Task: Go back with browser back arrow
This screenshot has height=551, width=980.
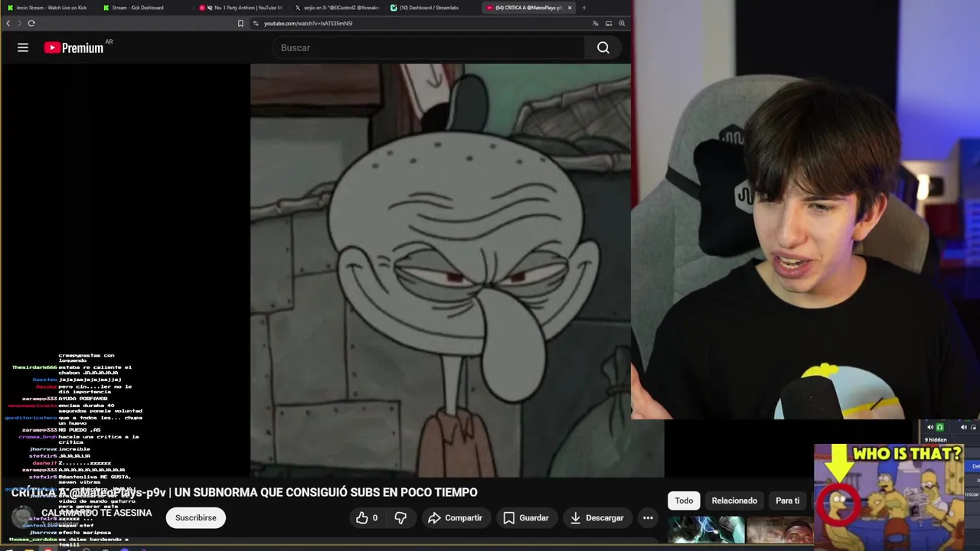Action: pos(8,23)
